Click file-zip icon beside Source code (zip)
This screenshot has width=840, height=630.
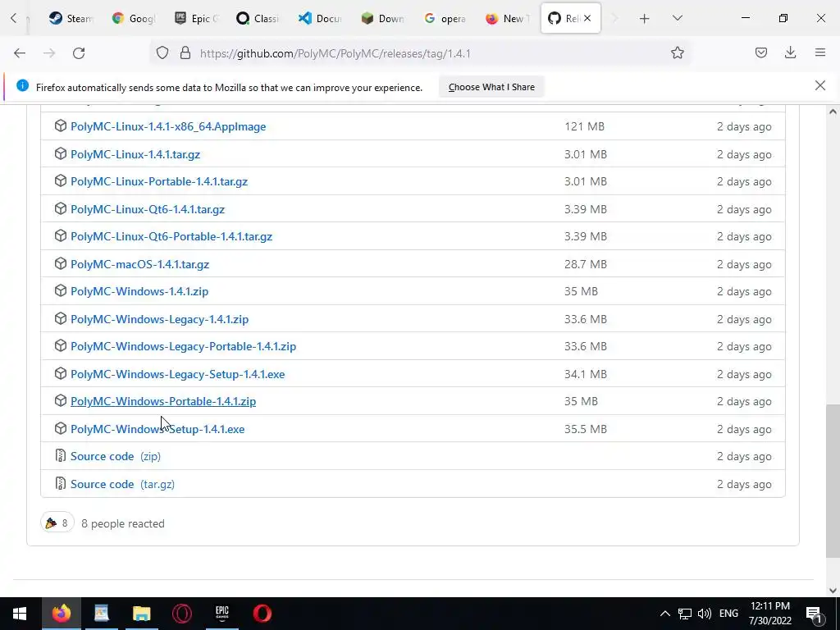(x=61, y=456)
